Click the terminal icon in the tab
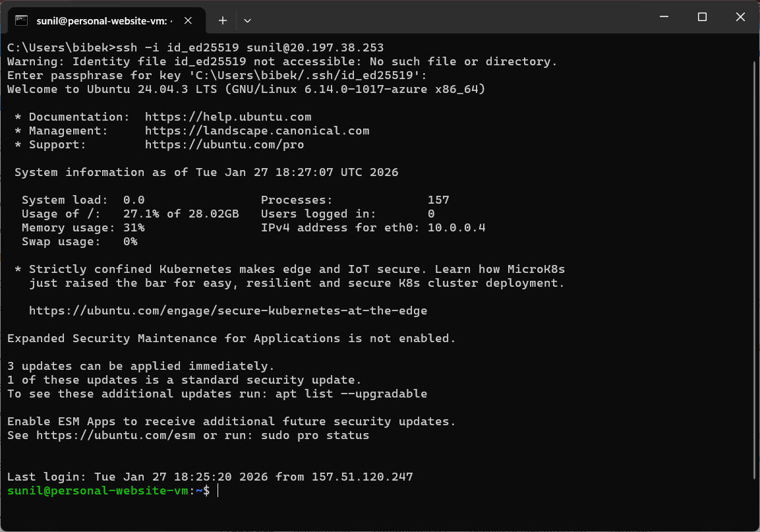This screenshot has width=760, height=532. (x=22, y=20)
